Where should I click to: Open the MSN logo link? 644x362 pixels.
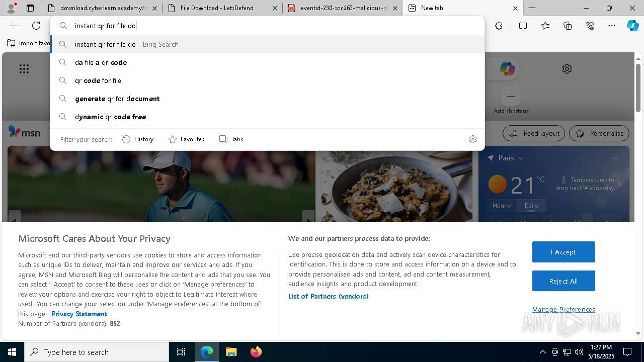24,132
